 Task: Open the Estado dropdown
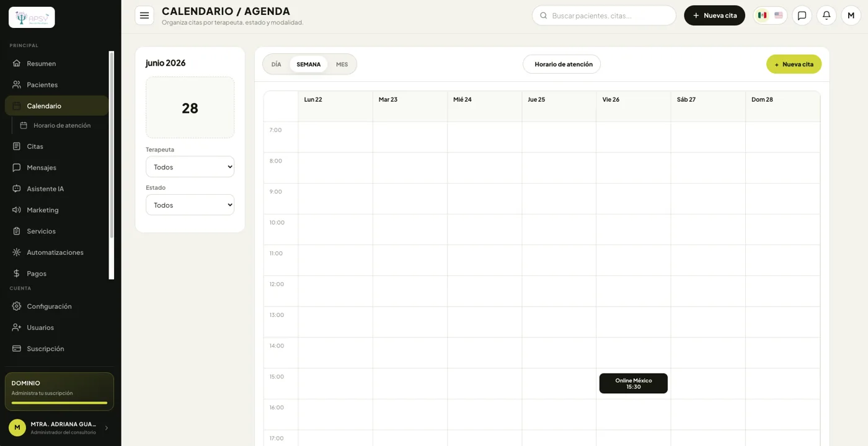190,205
